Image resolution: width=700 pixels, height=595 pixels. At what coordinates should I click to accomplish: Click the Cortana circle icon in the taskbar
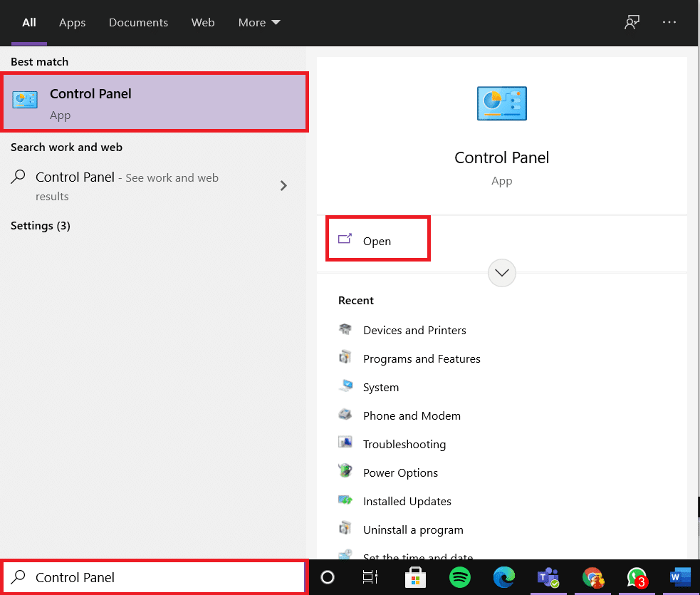tap(327, 577)
